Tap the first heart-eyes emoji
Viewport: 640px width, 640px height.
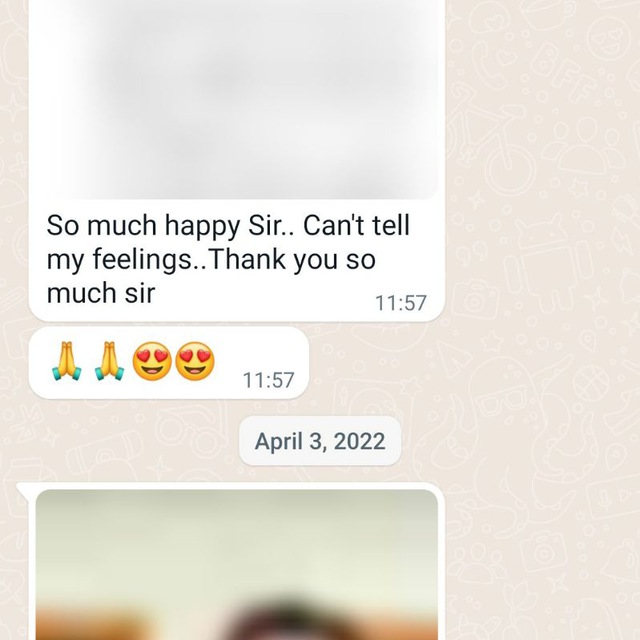pyautogui.click(x=152, y=362)
